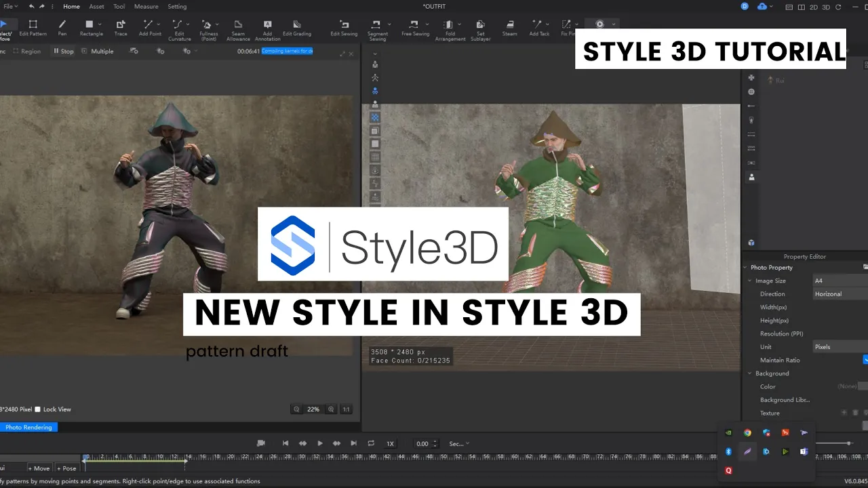
Task: Open the Edit Curvature dropdown arrow
Action: click(189, 24)
